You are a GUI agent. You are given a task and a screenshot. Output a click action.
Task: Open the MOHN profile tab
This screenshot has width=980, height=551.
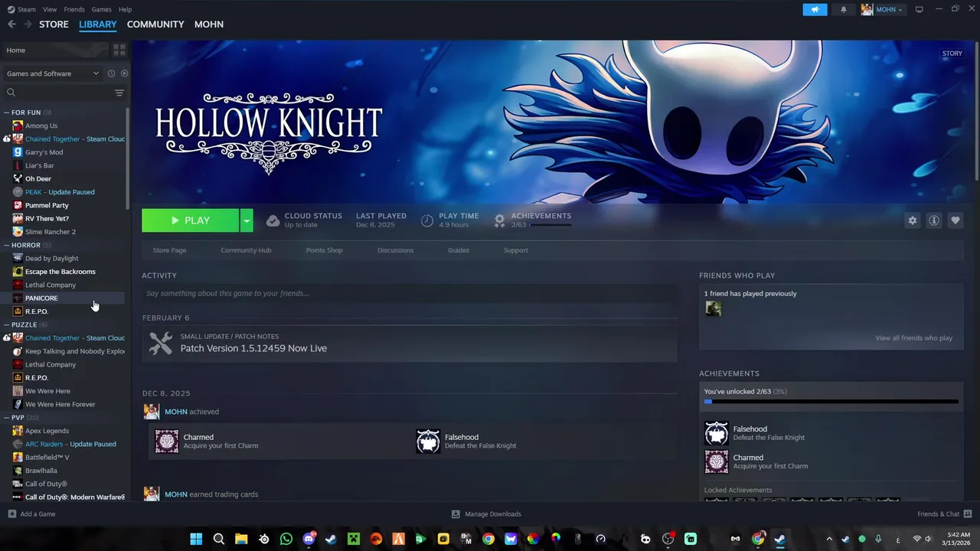(209, 24)
